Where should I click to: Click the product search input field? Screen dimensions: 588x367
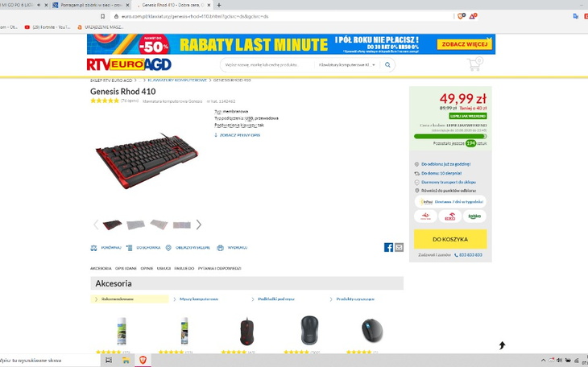tap(267, 65)
